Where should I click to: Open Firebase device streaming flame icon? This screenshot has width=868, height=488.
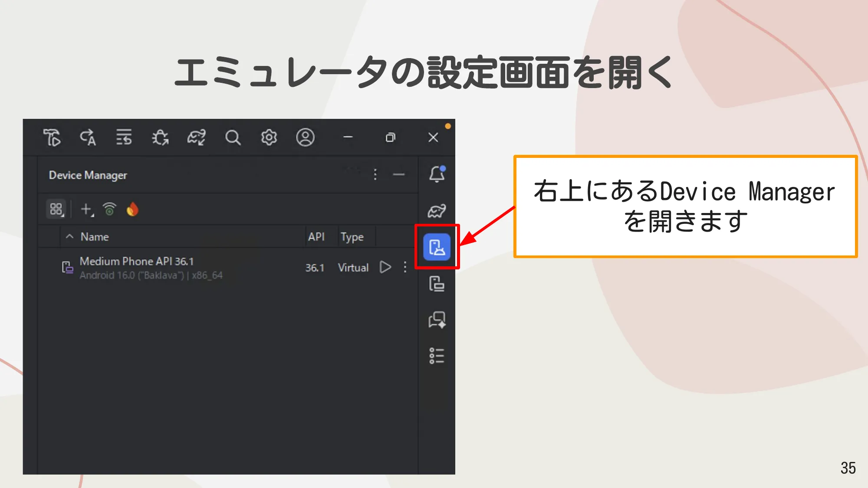click(133, 210)
